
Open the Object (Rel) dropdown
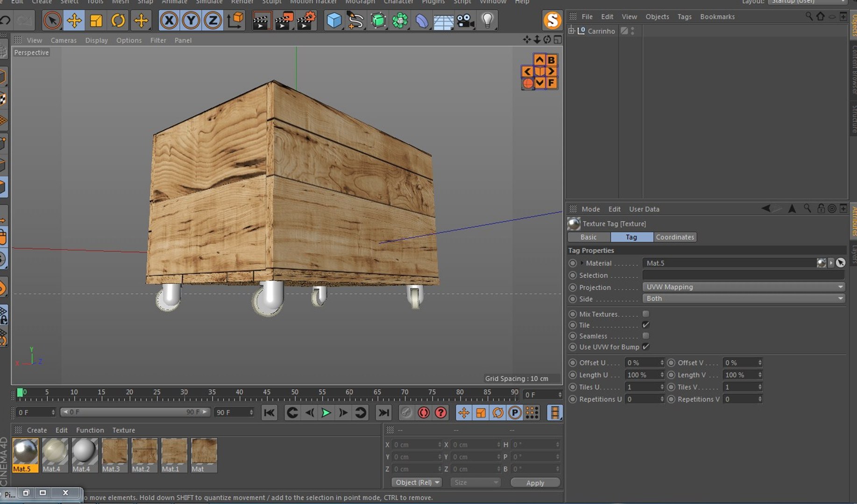[417, 483]
